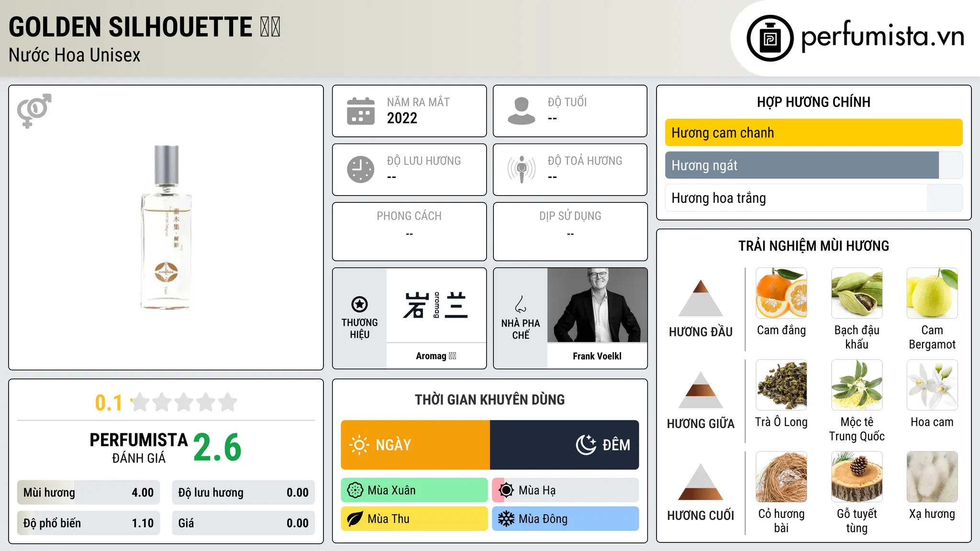Click the star badge icon above Thương Hiệu
The width and height of the screenshot is (980, 551).
pos(359,304)
